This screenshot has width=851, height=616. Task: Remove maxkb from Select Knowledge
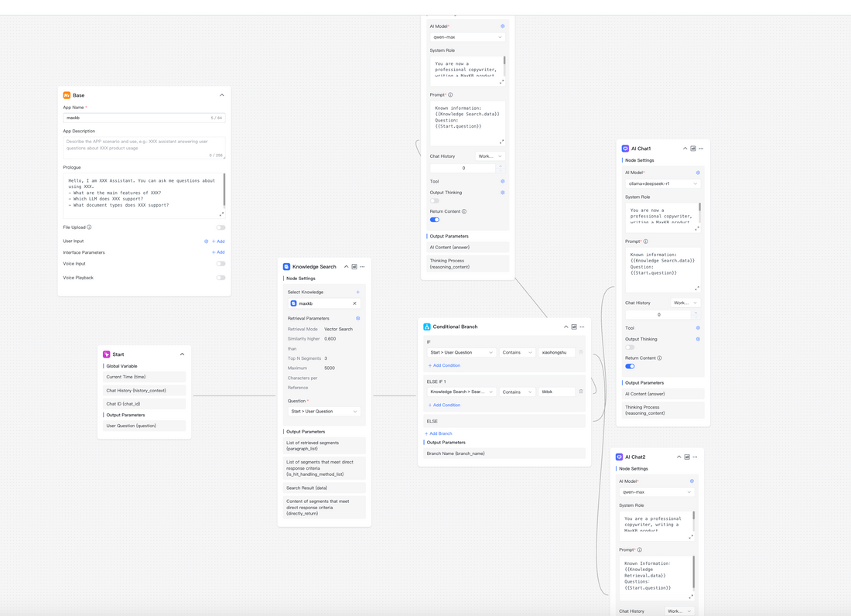(x=354, y=303)
